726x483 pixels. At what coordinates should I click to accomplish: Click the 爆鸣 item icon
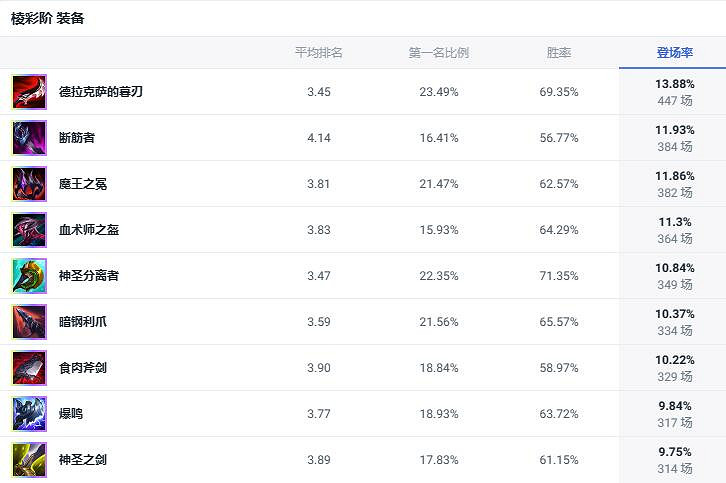click(x=29, y=414)
